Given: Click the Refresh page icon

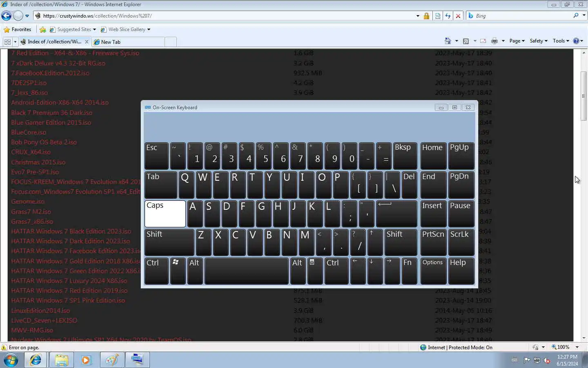Looking at the screenshot, I should coord(448,16).
